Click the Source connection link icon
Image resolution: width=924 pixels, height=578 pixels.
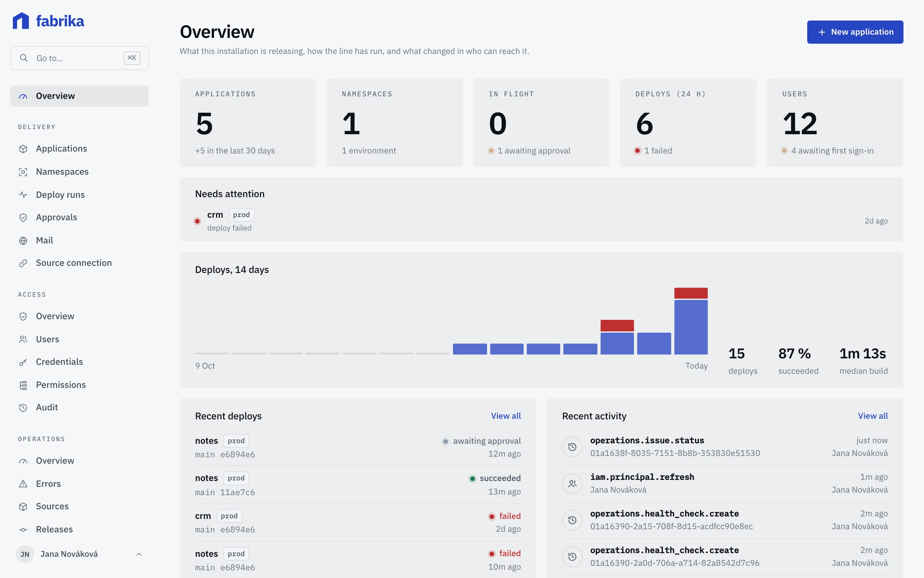click(23, 263)
